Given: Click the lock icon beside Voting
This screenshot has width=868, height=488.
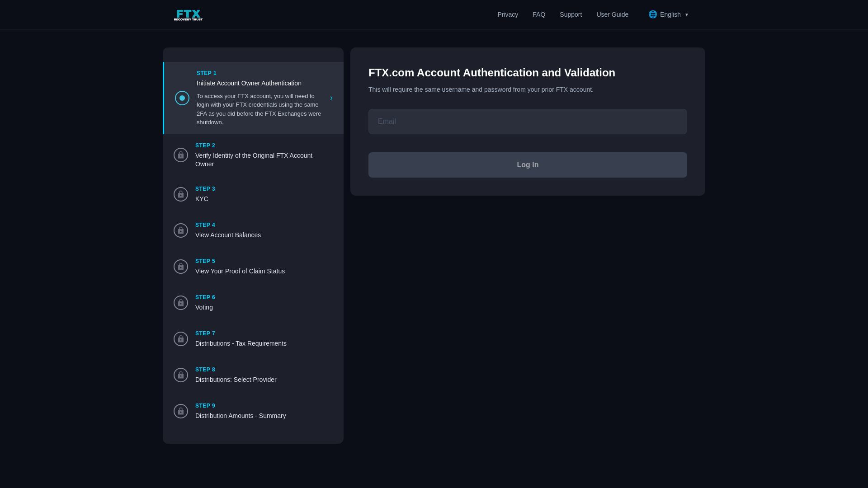Looking at the screenshot, I should [x=181, y=303].
